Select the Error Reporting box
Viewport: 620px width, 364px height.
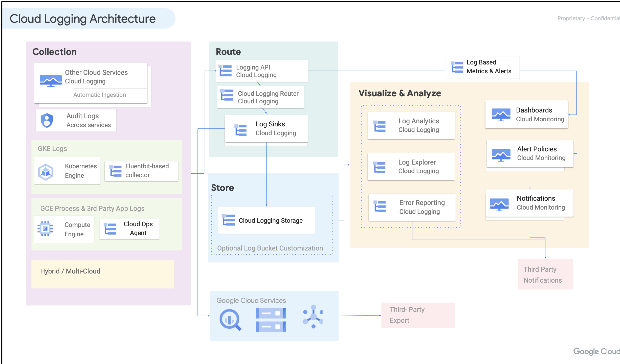(x=412, y=207)
